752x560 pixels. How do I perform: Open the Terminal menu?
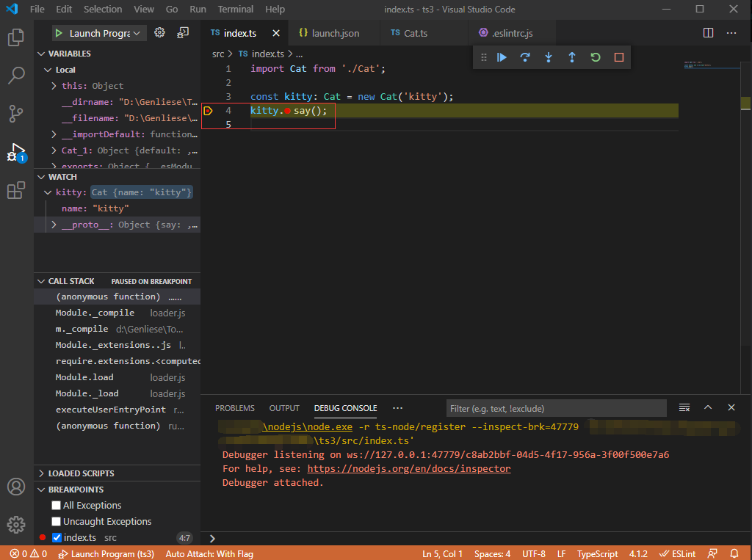pos(235,10)
